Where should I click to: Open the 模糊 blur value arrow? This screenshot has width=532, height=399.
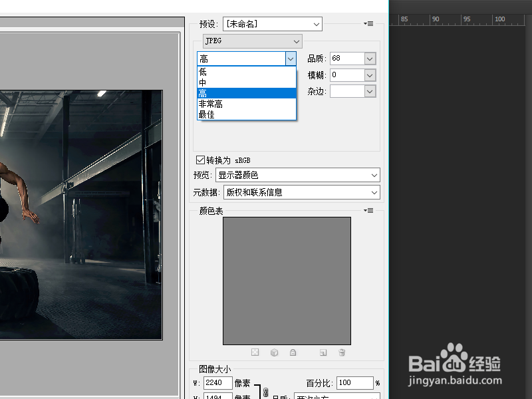(370, 75)
